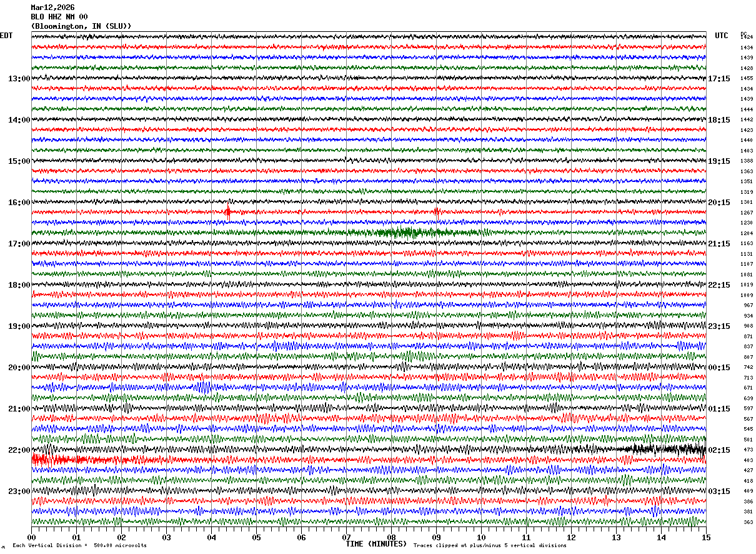
Task: Click the DC offset value 1204
Action: pyautogui.click(x=747, y=233)
